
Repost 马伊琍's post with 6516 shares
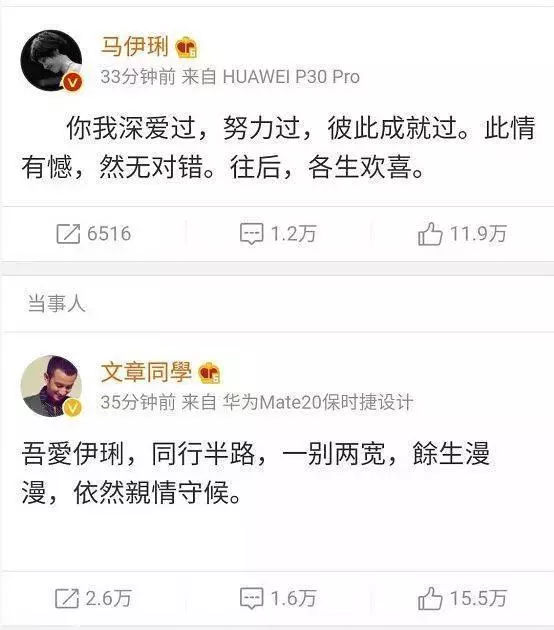94,234
